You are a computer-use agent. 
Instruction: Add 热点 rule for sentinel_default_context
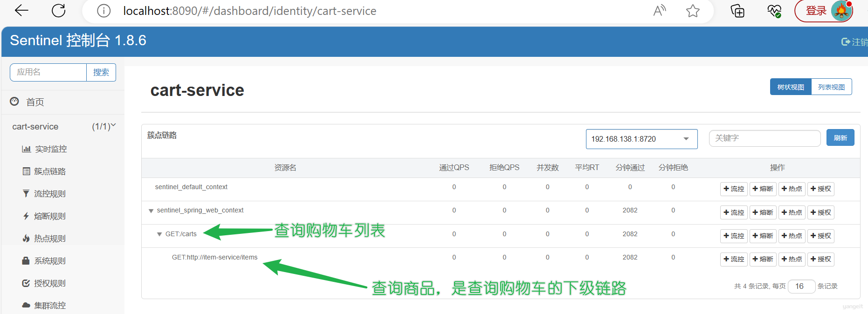[x=792, y=189]
